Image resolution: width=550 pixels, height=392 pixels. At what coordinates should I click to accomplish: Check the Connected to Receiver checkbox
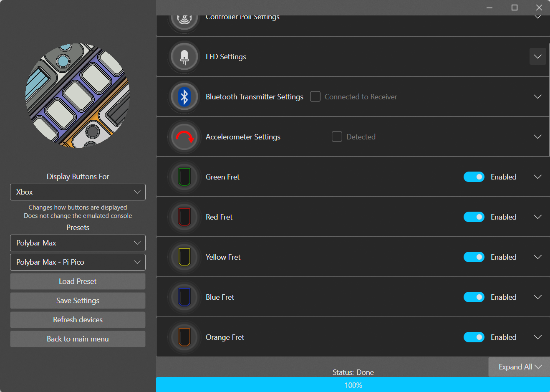click(315, 97)
